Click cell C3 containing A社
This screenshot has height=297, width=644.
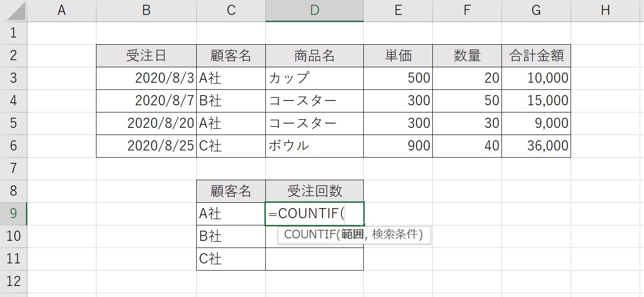pos(231,78)
